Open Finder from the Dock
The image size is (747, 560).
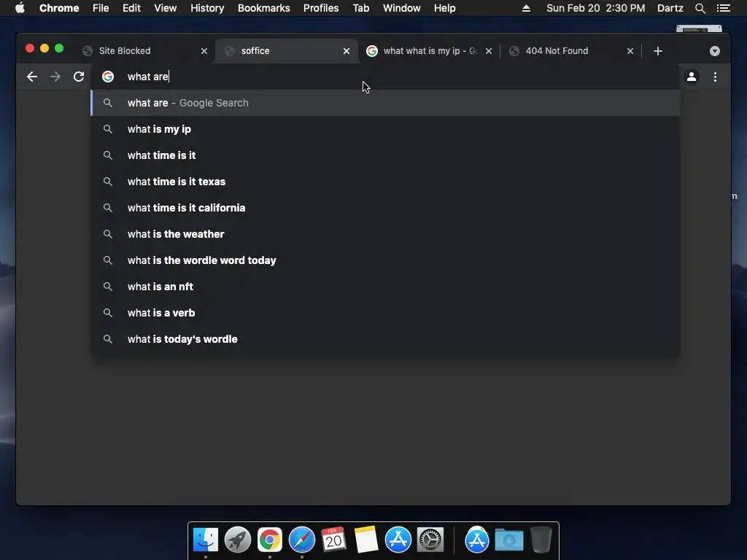click(206, 540)
